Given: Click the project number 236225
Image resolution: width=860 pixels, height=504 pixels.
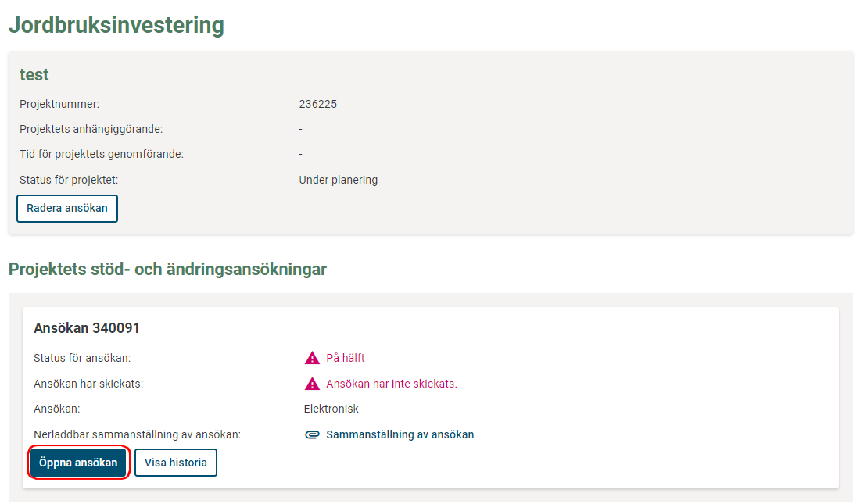Looking at the screenshot, I should (318, 104).
